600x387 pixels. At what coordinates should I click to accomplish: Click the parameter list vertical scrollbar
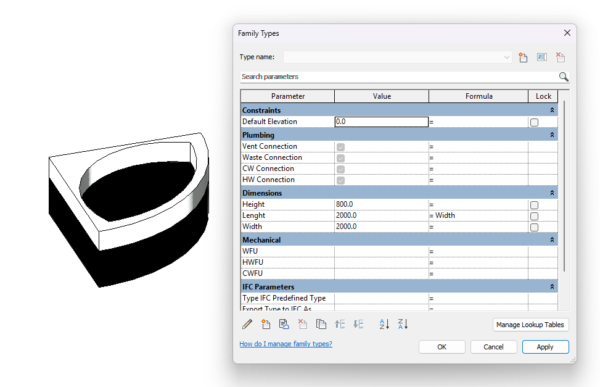564,186
